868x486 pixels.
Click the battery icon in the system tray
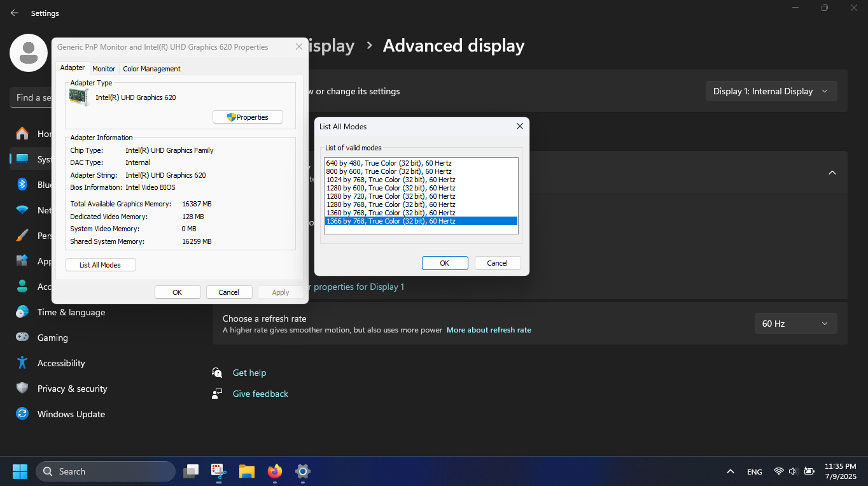pyautogui.click(x=809, y=471)
